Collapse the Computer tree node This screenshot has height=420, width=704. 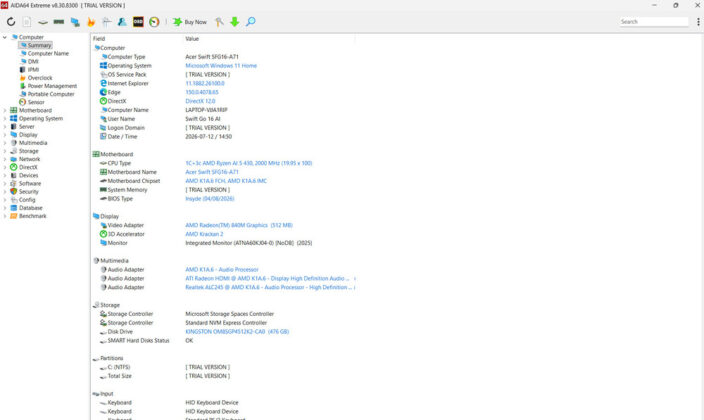5,37
